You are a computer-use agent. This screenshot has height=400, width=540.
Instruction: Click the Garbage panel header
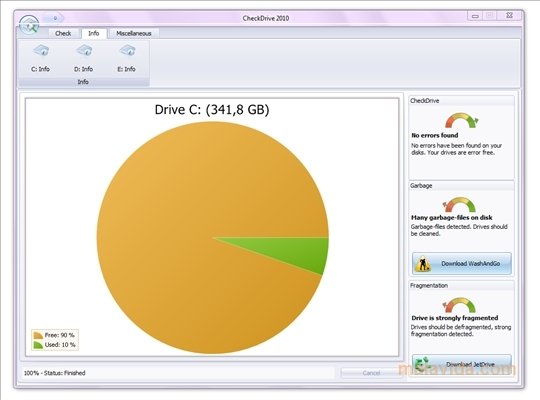click(461, 186)
